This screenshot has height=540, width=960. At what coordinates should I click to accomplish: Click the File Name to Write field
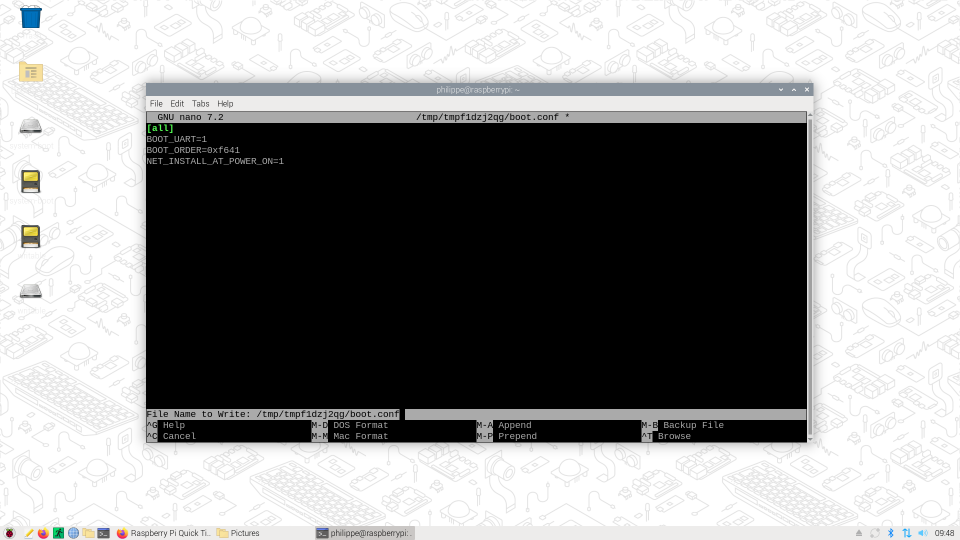click(476, 414)
